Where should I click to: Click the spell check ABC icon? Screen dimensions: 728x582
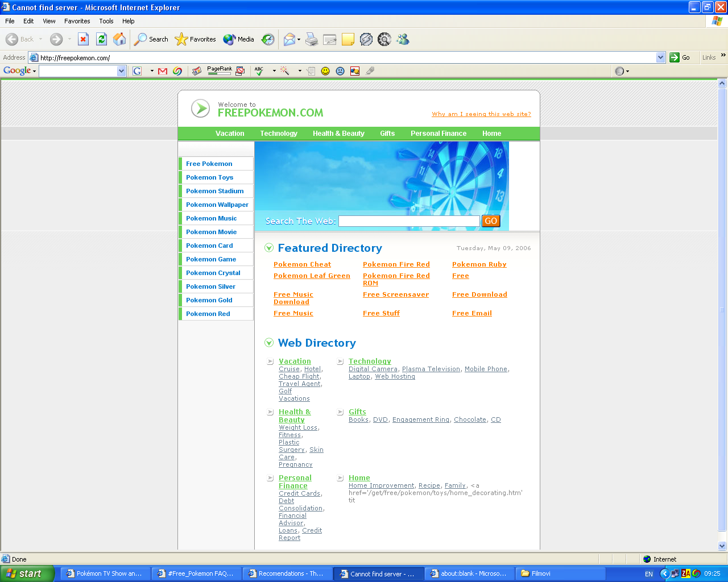[x=259, y=71]
